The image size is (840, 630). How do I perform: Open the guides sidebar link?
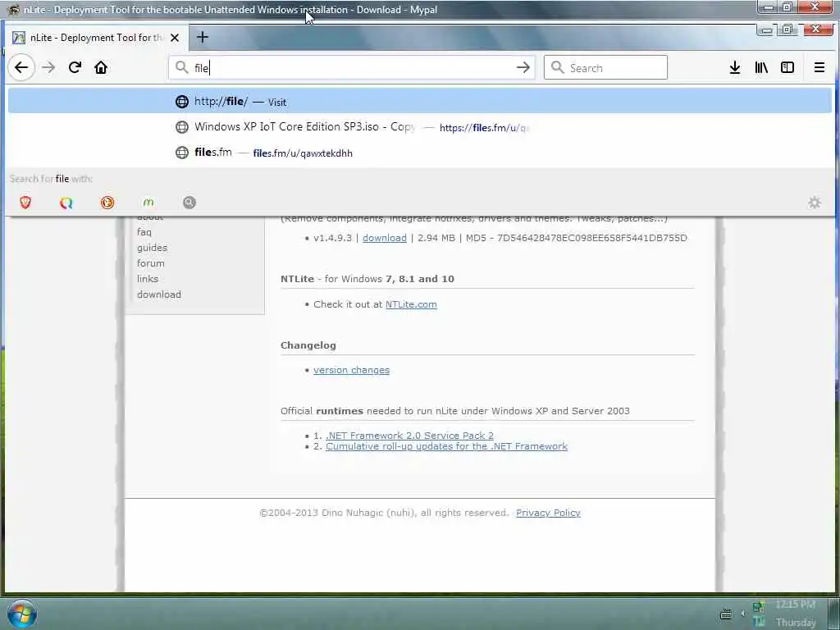pos(152,248)
